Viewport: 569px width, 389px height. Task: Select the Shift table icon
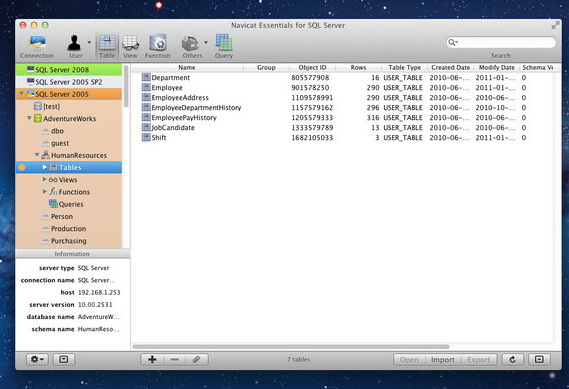pyautogui.click(x=146, y=137)
